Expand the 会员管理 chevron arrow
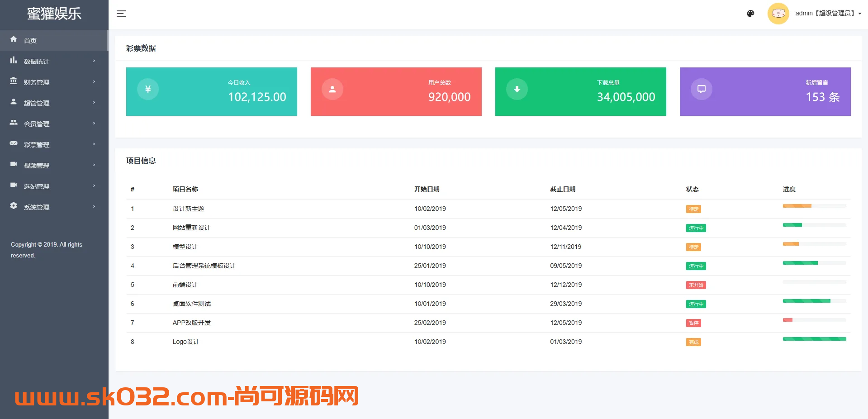The height and width of the screenshot is (419, 868). pos(94,124)
